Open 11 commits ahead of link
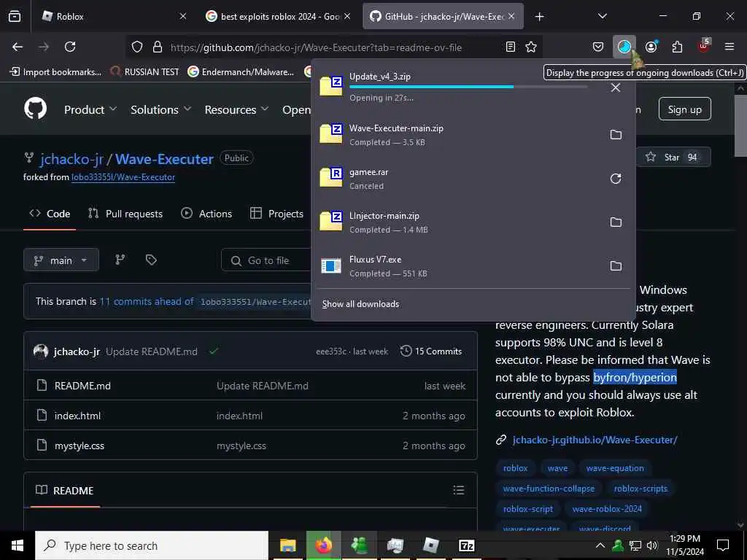The height and width of the screenshot is (560, 747). [146, 301]
